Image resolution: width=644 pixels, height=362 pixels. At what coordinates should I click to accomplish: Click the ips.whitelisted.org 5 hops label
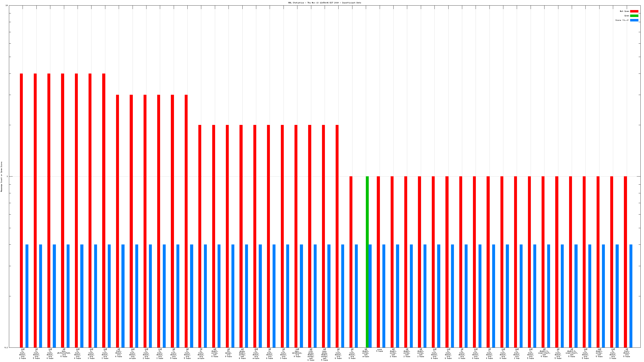(64, 354)
